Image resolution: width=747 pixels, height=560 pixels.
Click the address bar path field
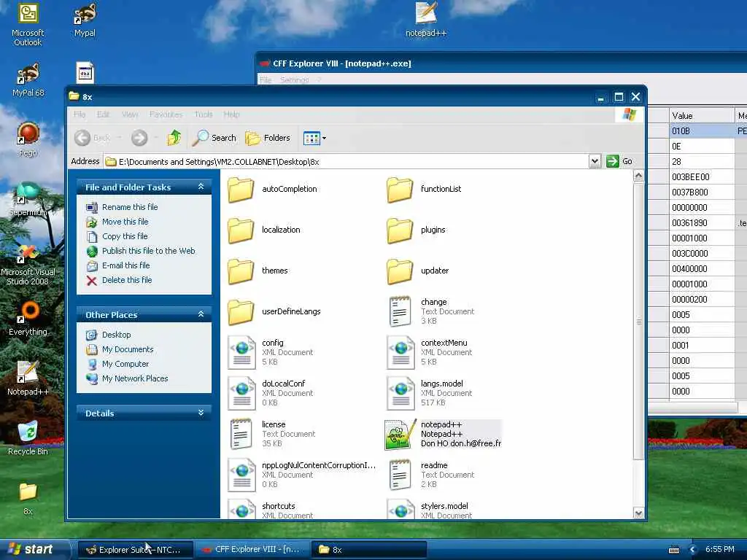[x=347, y=162]
